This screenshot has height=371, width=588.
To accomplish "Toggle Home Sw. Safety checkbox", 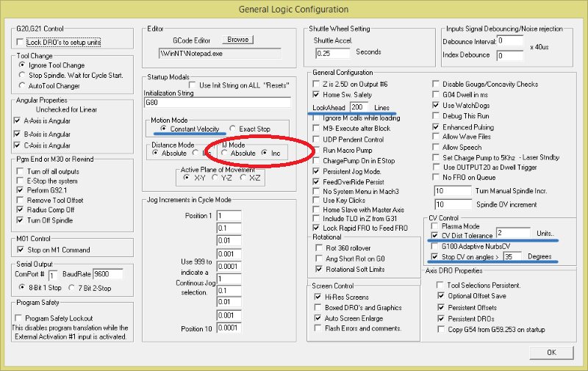I will 316,95.
